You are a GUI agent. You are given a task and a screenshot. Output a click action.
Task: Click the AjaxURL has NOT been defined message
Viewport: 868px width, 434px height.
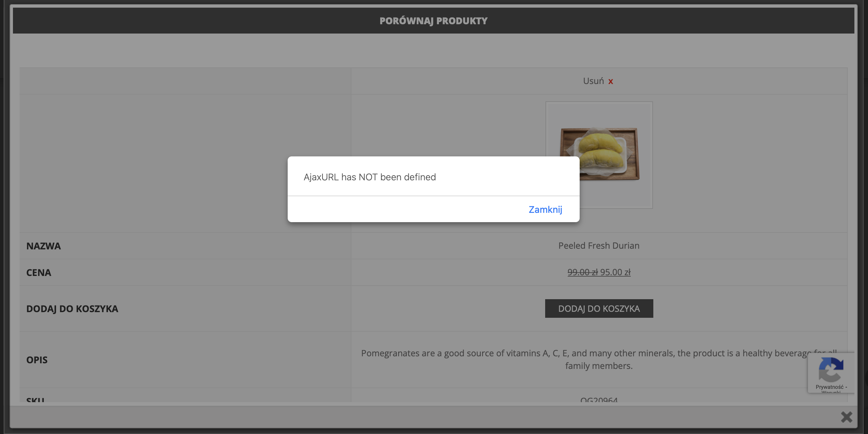click(370, 177)
